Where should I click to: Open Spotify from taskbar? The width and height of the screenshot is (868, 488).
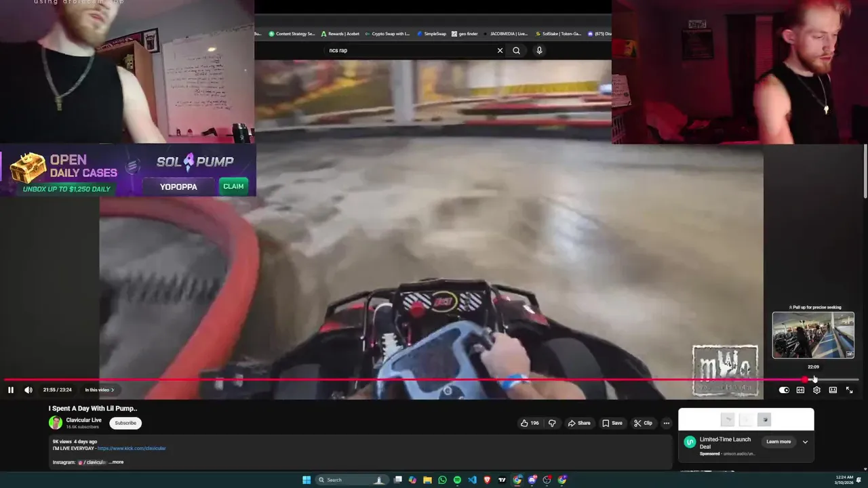pos(457,480)
